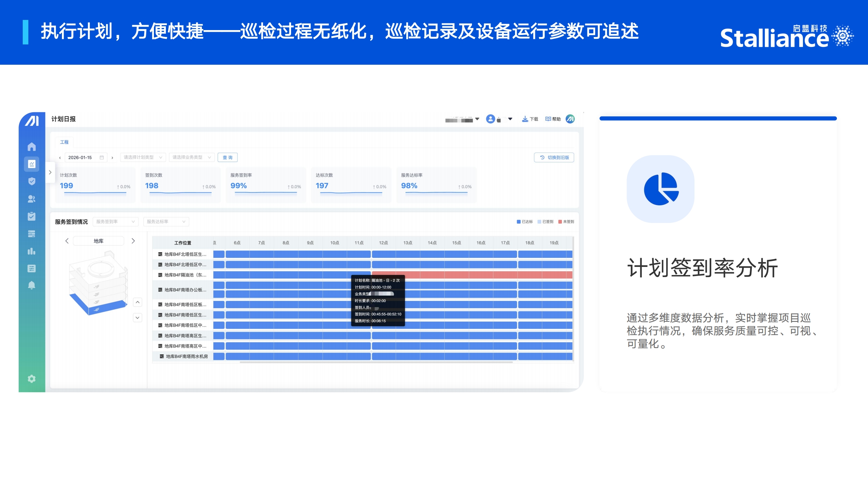Screen dimensions: 868x488
Task: Click the notification bell sidebar icon
Action: click(x=31, y=285)
